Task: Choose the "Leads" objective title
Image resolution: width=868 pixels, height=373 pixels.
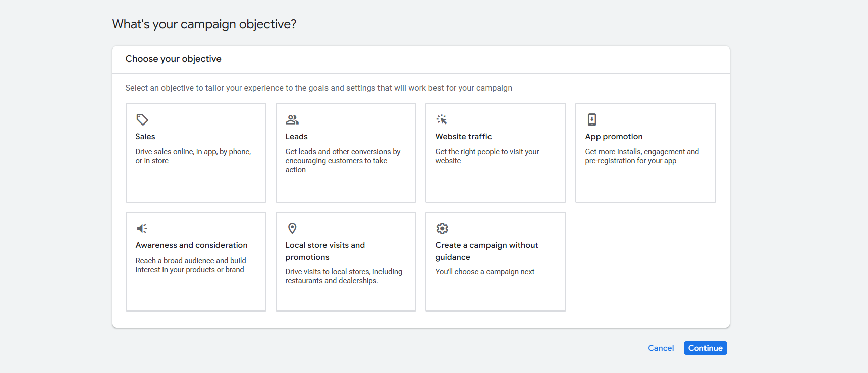Action: [x=296, y=137]
